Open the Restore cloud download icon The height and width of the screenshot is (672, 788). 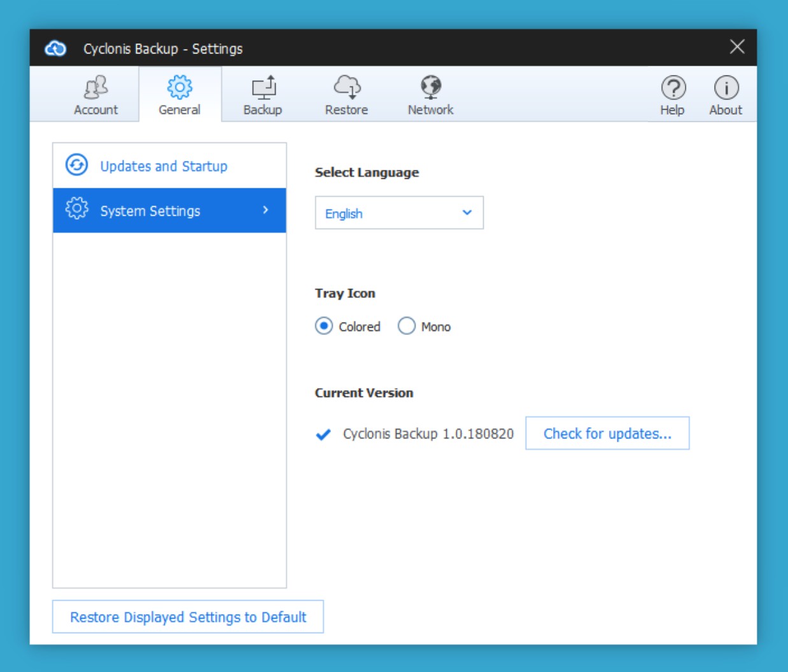click(347, 87)
